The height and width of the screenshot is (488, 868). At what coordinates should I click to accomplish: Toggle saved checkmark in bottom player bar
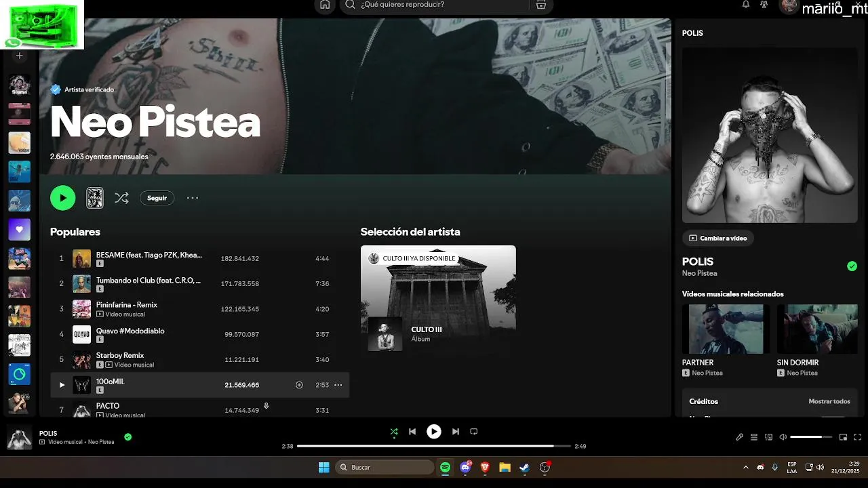tap(127, 437)
